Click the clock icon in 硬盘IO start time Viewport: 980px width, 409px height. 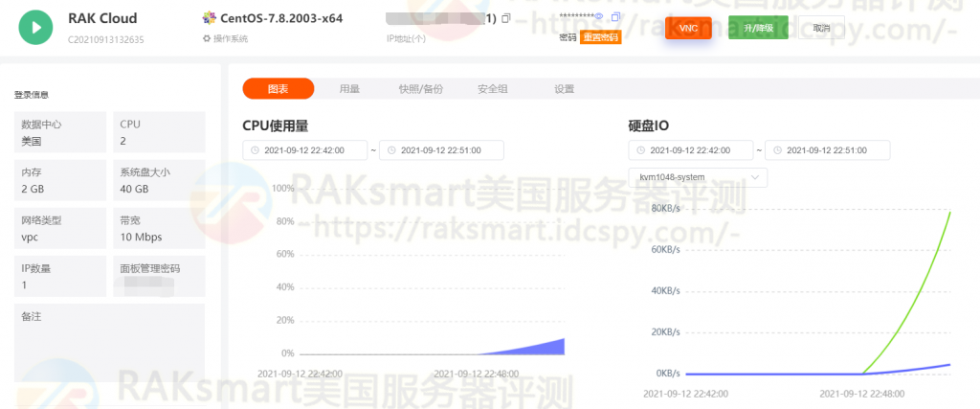point(640,150)
